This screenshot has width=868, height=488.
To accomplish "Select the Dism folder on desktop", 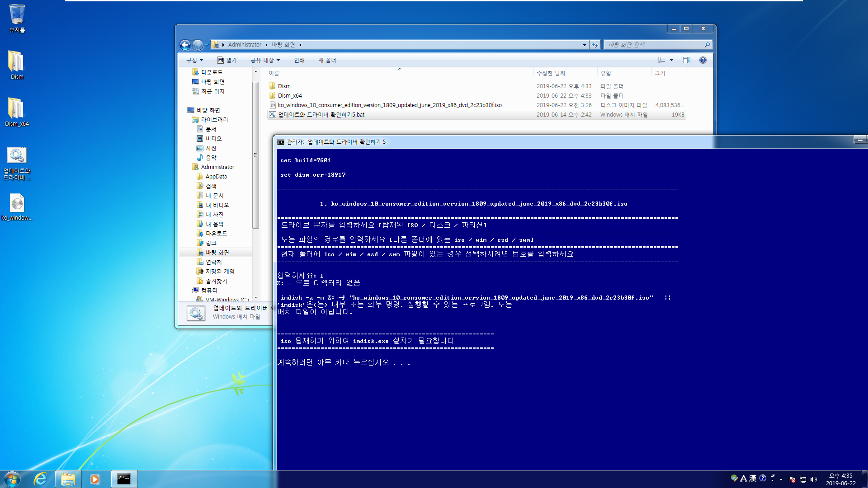I will 17,65.
